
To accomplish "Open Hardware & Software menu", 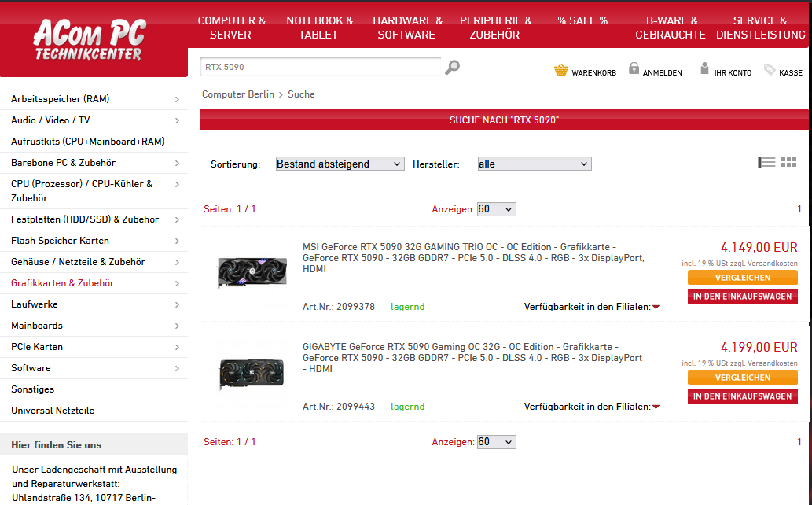I will click(x=407, y=28).
